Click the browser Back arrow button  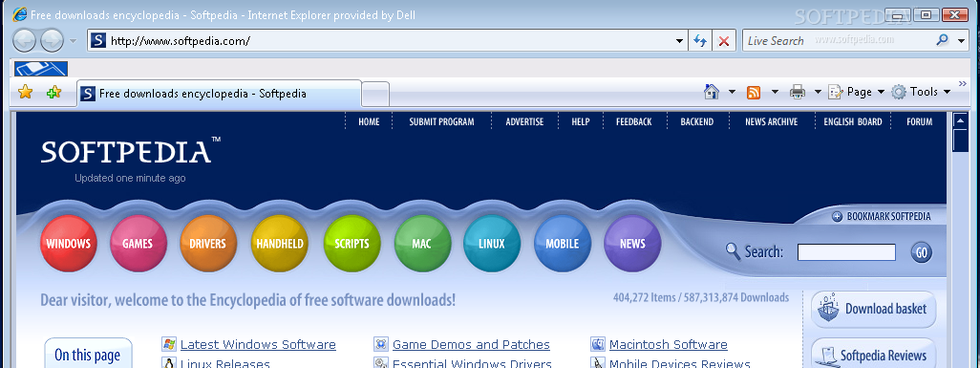point(24,41)
